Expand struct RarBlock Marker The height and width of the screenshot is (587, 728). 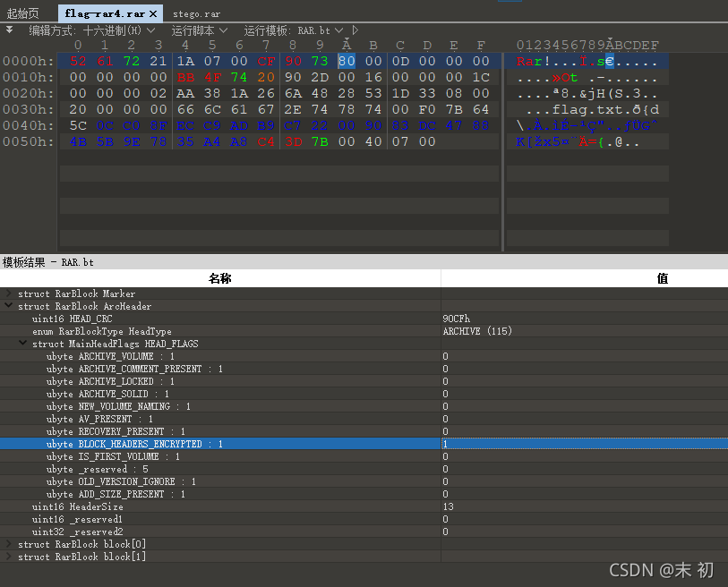pos(8,293)
